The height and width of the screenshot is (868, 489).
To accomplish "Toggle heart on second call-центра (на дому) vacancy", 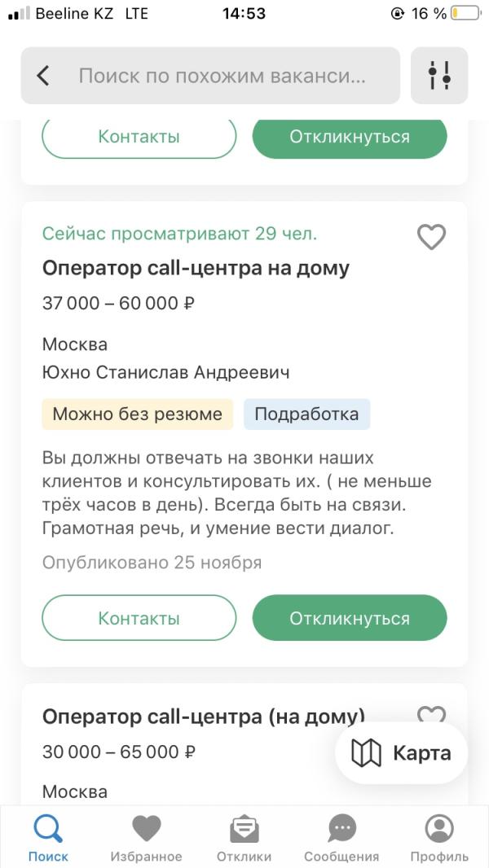I will tap(431, 714).
